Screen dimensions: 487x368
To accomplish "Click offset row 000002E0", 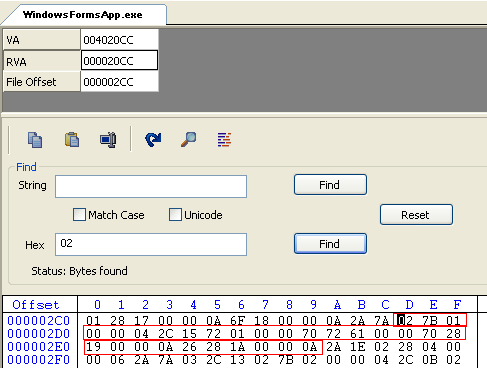I will (x=39, y=347).
